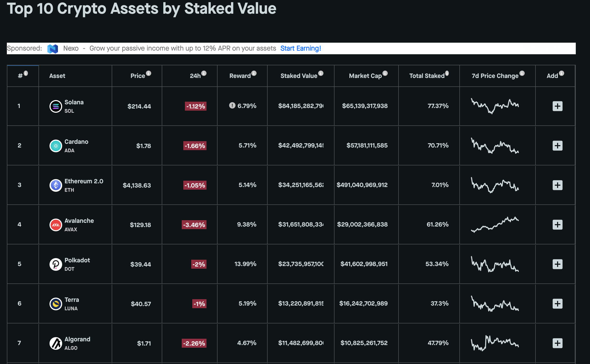Click Polkadot's 7d price sparkline chart
Viewport: 590px width, 364px height.
pos(495,264)
